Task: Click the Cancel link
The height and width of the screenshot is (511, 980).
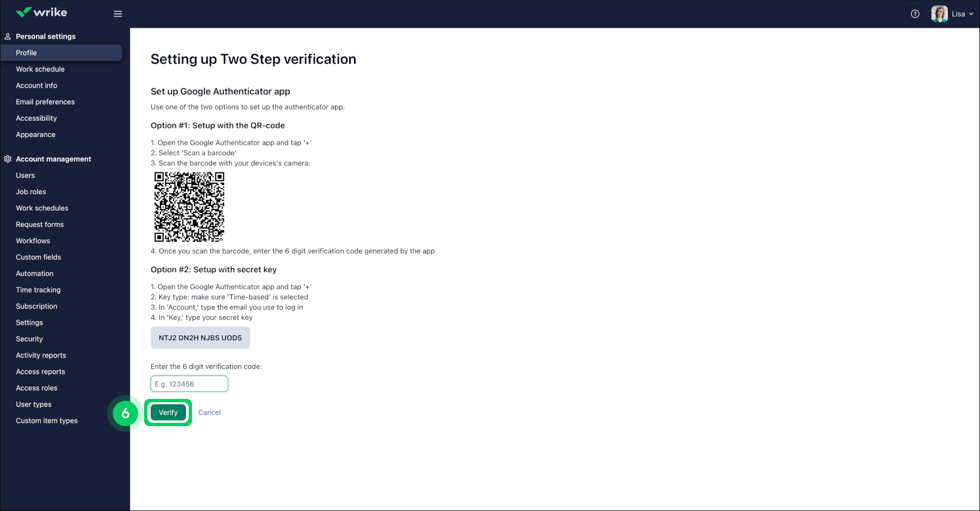Action: coord(209,412)
